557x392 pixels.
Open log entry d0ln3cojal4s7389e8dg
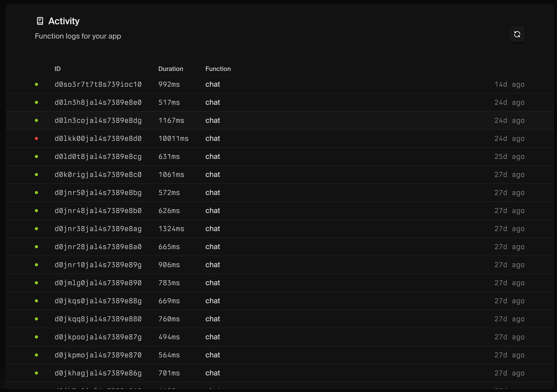point(98,121)
